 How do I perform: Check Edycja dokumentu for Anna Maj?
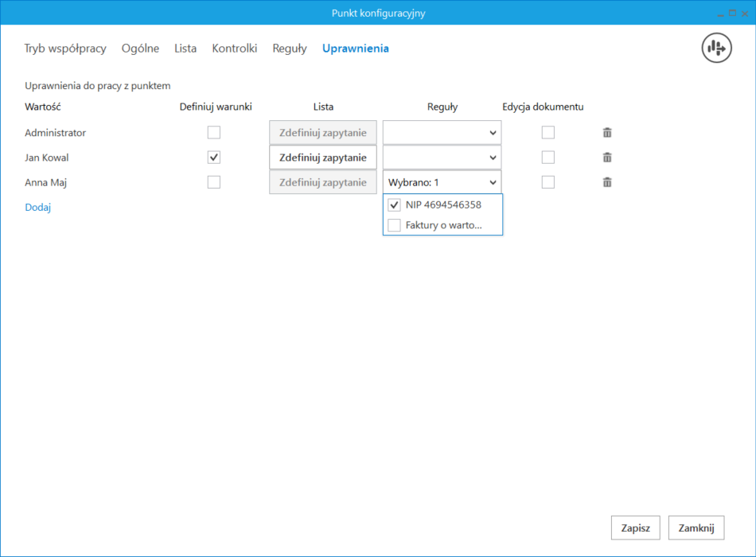[548, 182]
